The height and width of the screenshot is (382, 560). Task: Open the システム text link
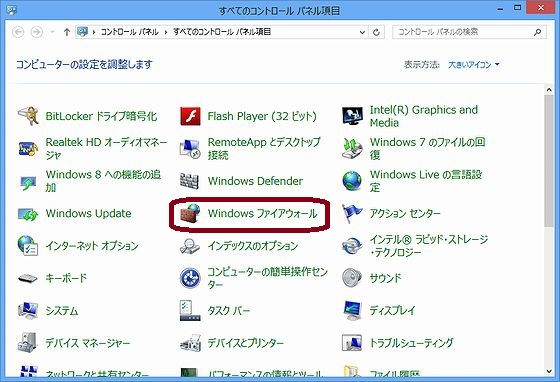click(61, 311)
